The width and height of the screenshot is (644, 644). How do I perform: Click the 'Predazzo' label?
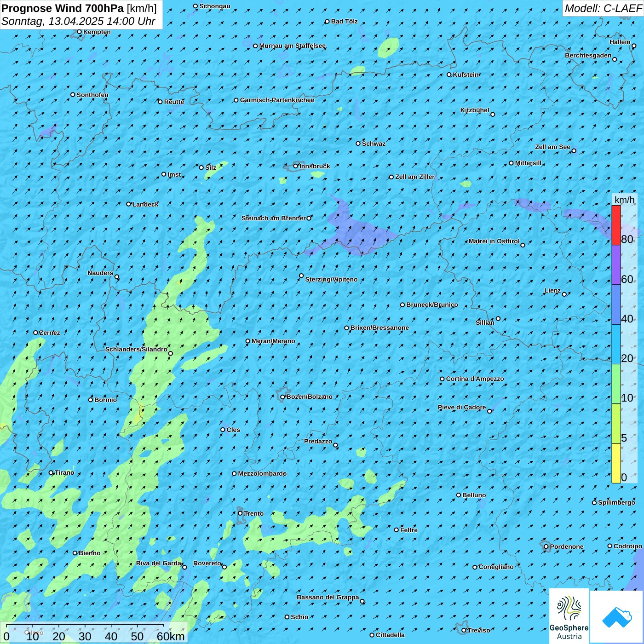(x=318, y=441)
